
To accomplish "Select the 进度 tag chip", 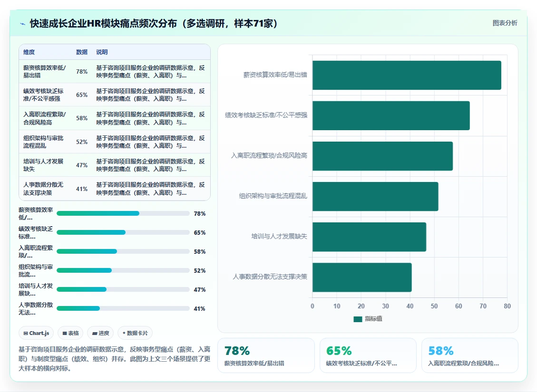I will point(100,333).
